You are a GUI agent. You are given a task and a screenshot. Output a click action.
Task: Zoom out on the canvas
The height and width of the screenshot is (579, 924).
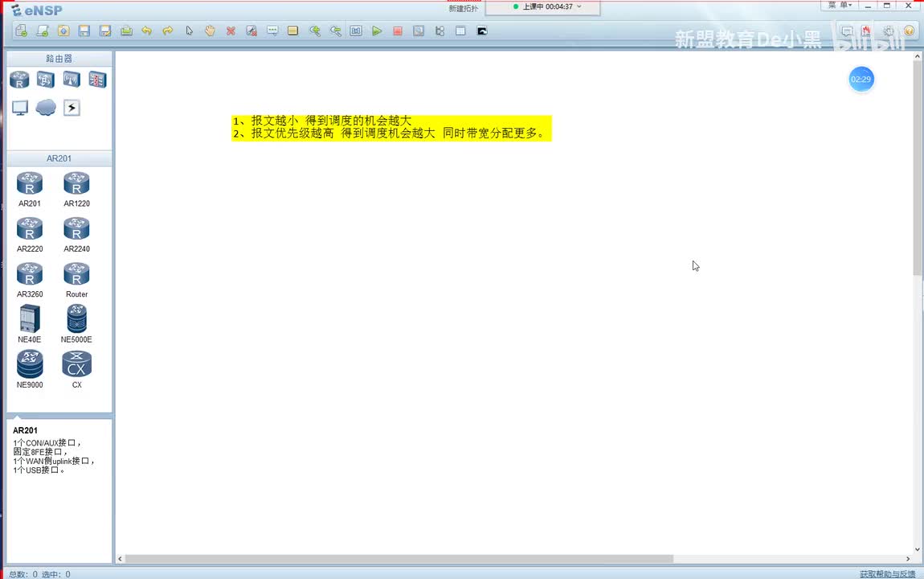(335, 31)
